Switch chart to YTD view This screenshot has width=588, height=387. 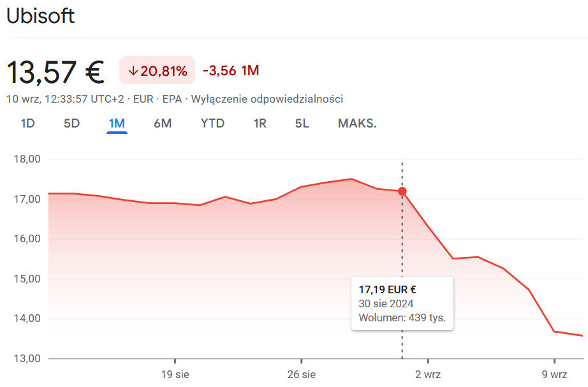point(212,123)
